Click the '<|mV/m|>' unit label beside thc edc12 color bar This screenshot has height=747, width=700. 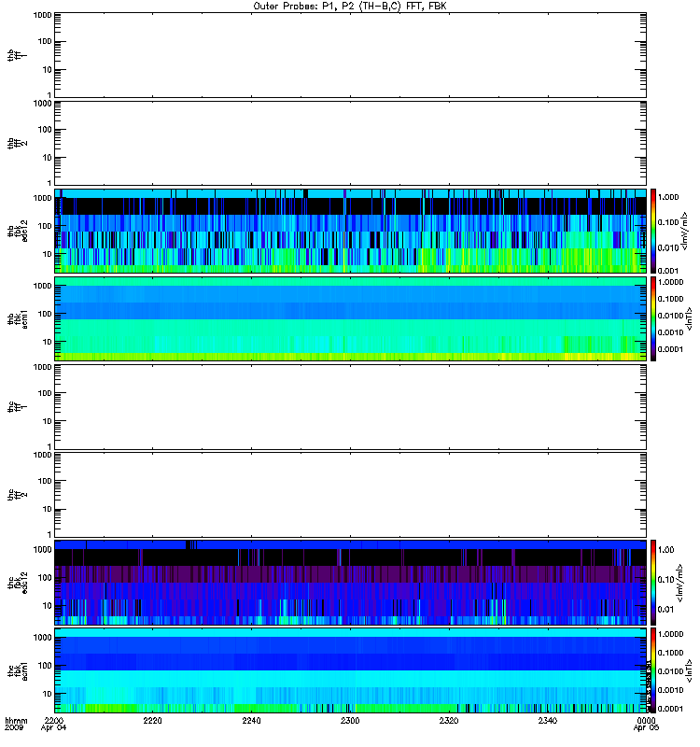click(680, 583)
